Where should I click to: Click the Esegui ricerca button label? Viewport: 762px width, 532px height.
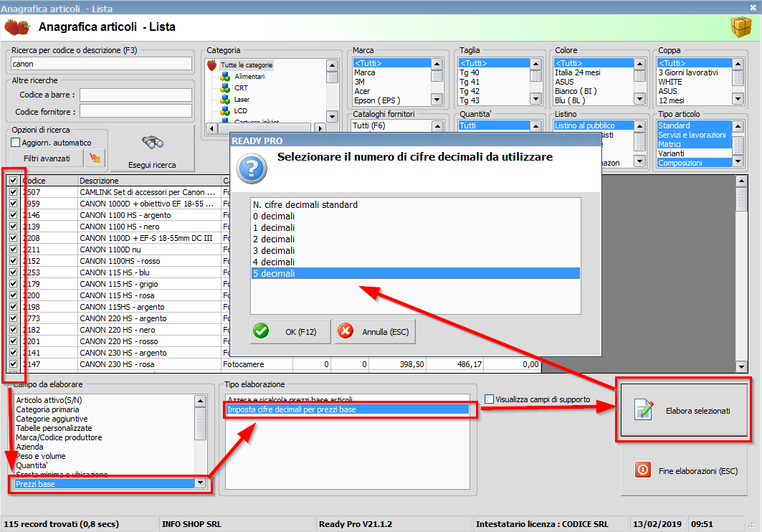152,165
